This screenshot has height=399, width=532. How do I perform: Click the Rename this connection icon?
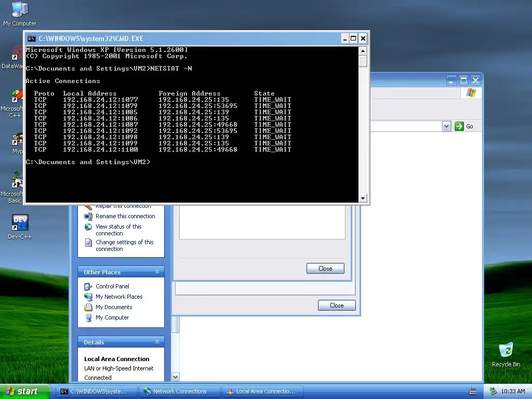pos(88,216)
